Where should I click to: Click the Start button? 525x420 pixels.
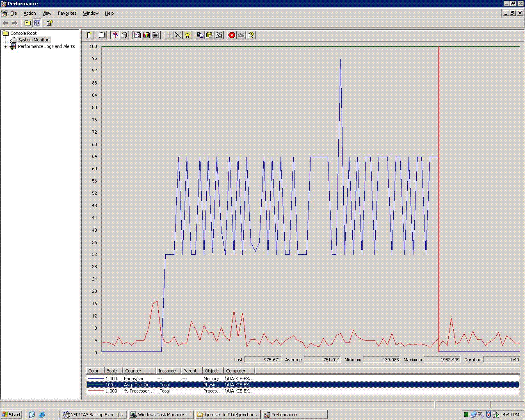11,415
